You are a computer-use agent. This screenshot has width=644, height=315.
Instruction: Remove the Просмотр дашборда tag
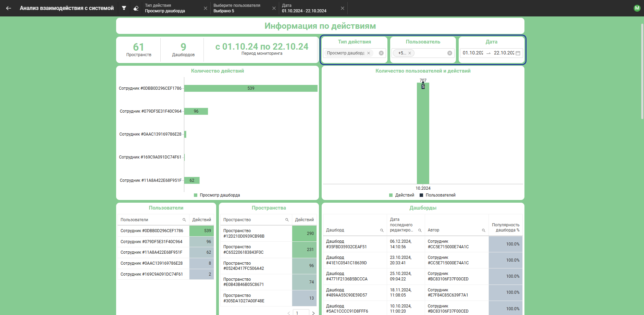point(369,53)
